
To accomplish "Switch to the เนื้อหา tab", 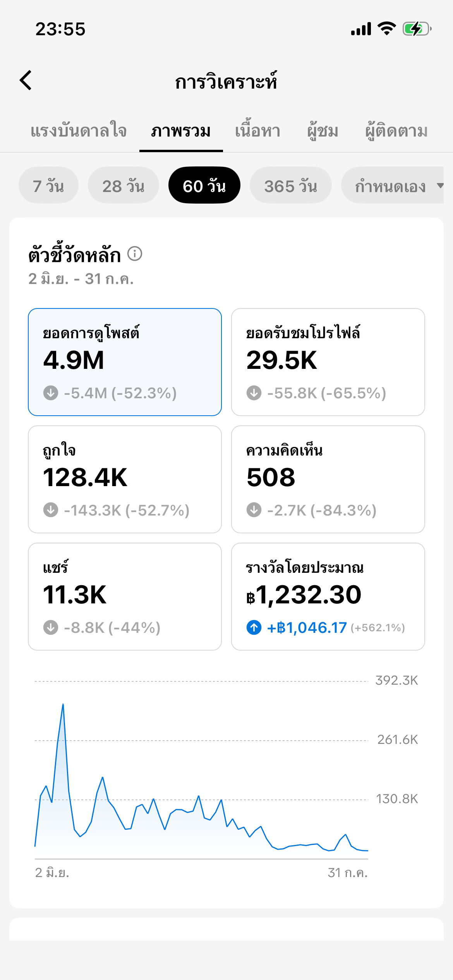I will pyautogui.click(x=258, y=130).
